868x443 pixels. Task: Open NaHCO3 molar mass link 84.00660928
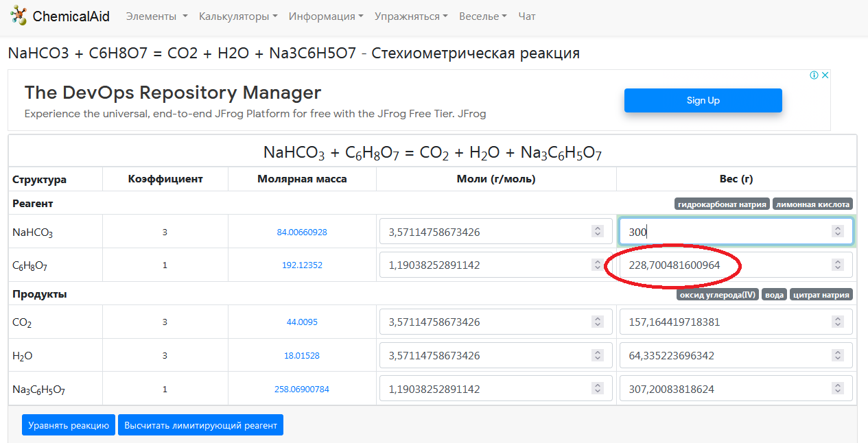pos(302,232)
